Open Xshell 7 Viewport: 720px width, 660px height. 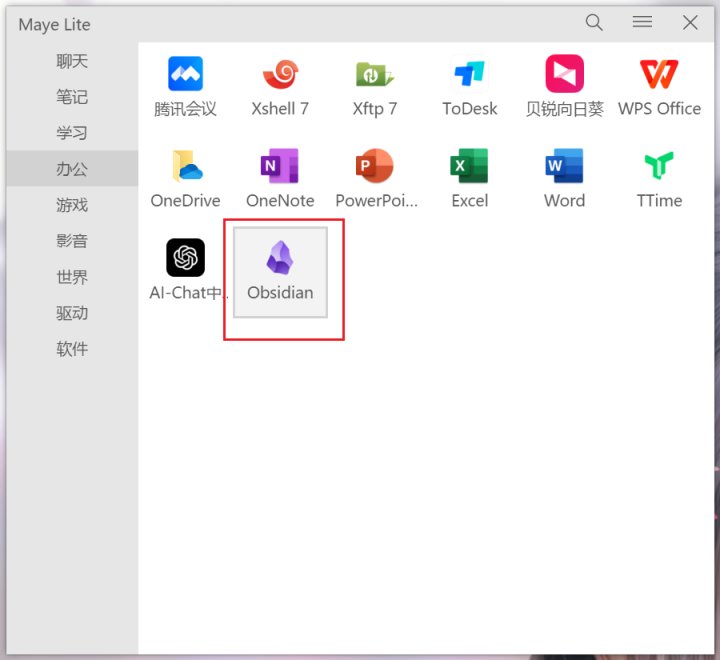(280, 87)
